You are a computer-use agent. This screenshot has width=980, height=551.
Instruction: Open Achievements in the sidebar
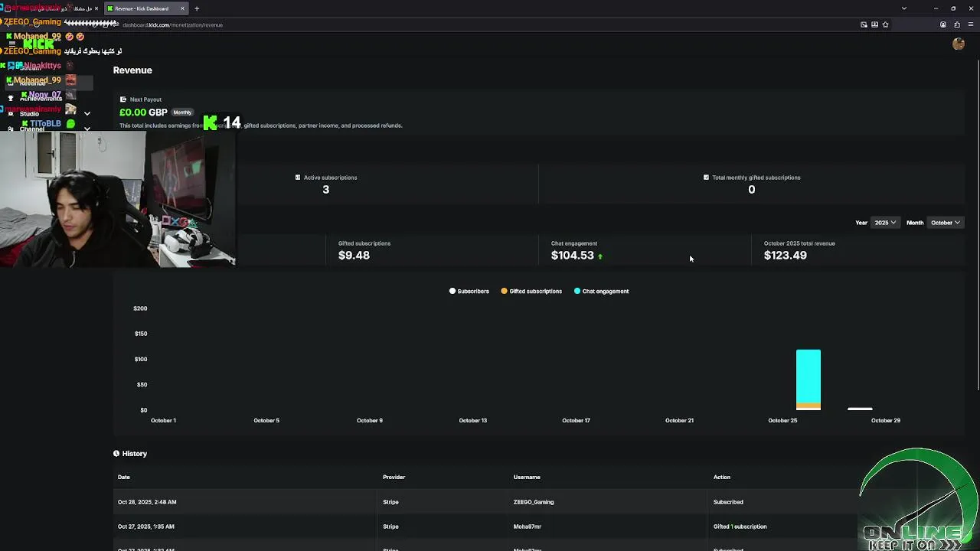41,99
